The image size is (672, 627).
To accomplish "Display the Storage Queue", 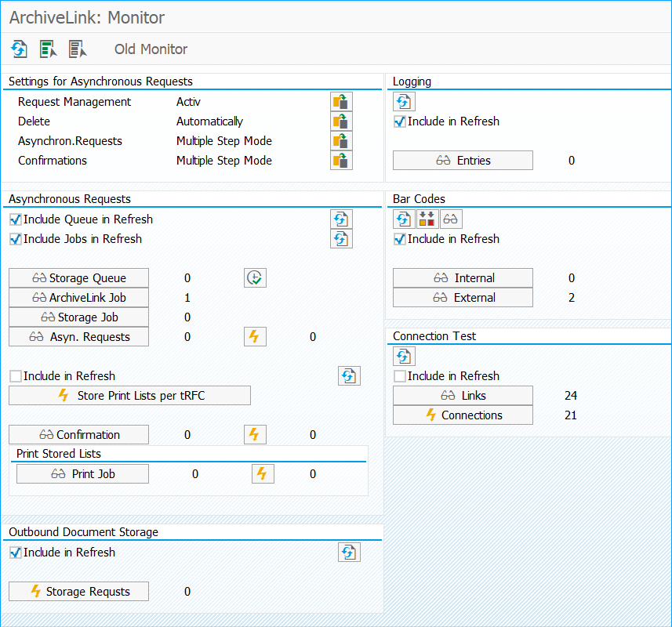I will 79,278.
